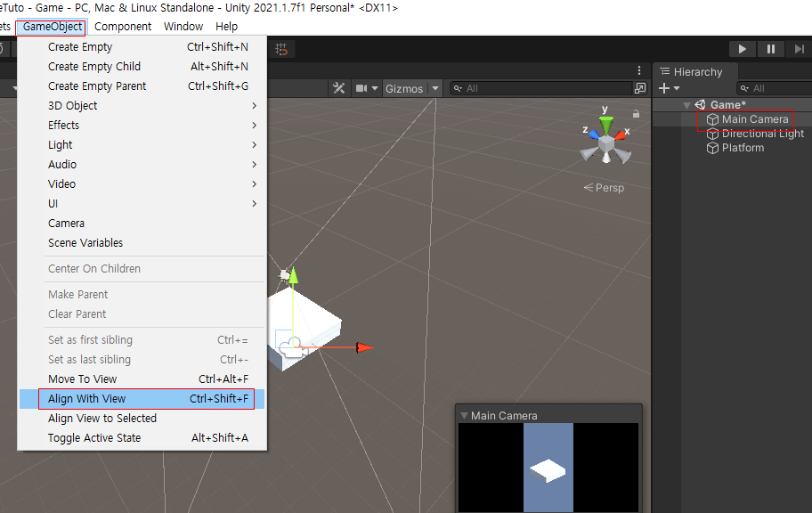
Task: Expand the Effects submenu
Action: [142, 126]
